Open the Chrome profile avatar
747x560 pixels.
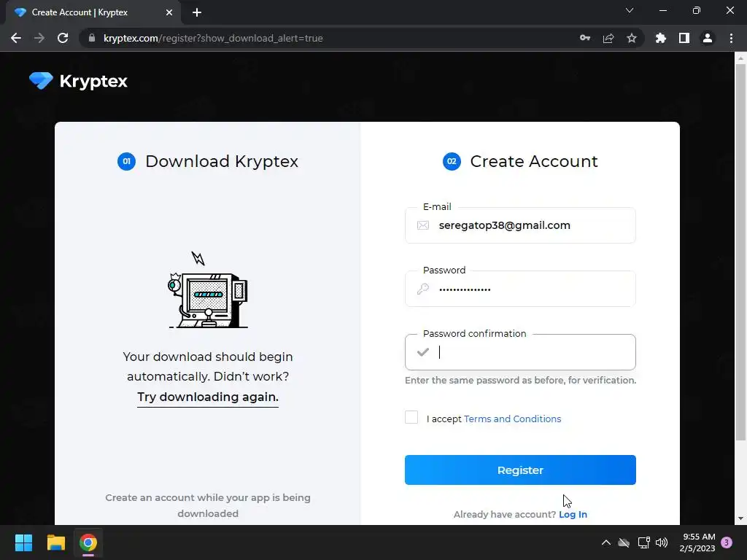coord(708,38)
